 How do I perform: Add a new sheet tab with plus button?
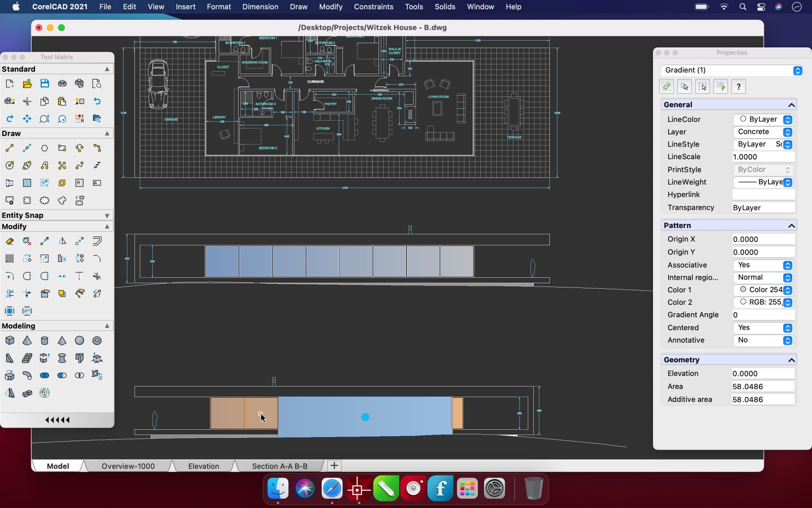point(334,466)
